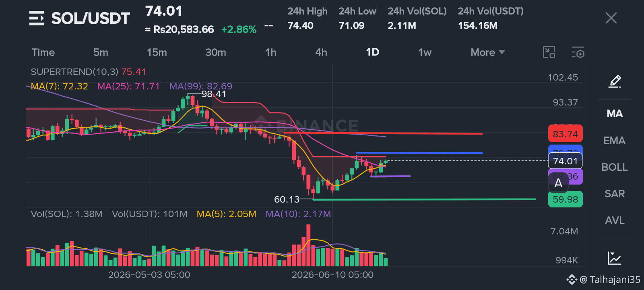Switch to the Time chart tab
Screen dimensions: 644x290
click(x=43, y=52)
